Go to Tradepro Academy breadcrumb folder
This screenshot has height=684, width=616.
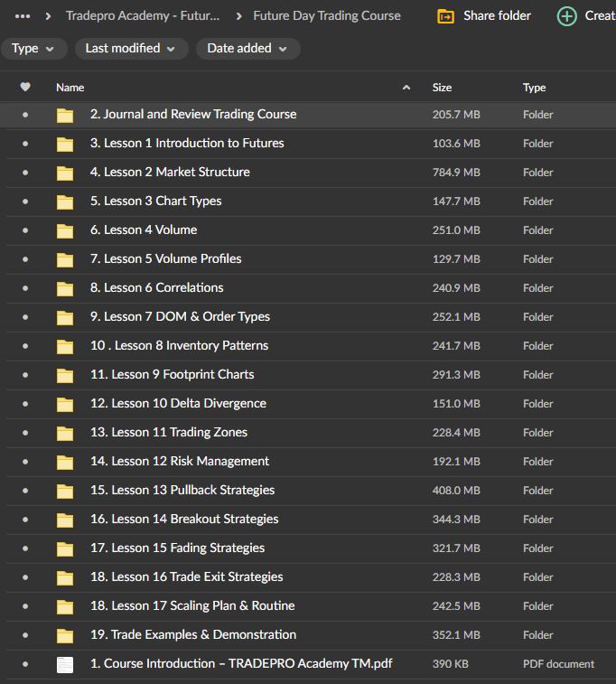click(x=143, y=16)
